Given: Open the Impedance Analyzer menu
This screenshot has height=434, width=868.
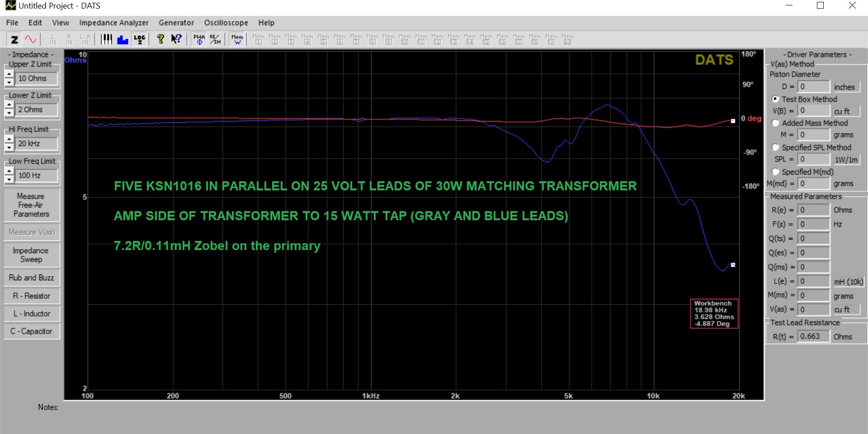Looking at the screenshot, I should (114, 23).
